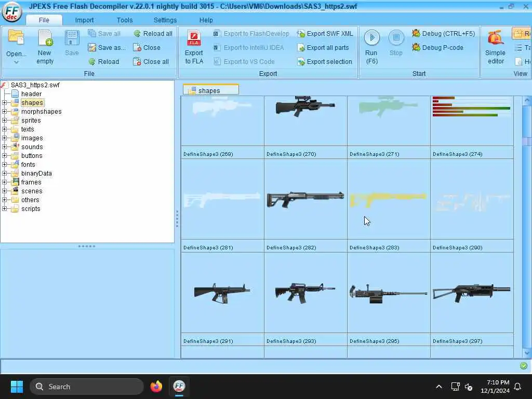Viewport: 532px width, 399px height.
Task: Choose Save as... in File group
Action: click(x=107, y=47)
